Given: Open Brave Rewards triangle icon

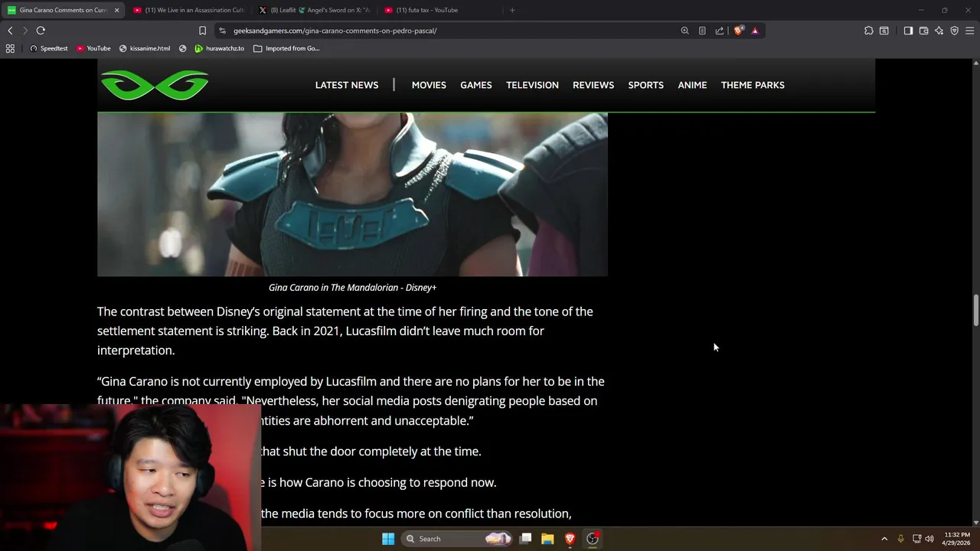Looking at the screenshot, I should tap(755, 31).
